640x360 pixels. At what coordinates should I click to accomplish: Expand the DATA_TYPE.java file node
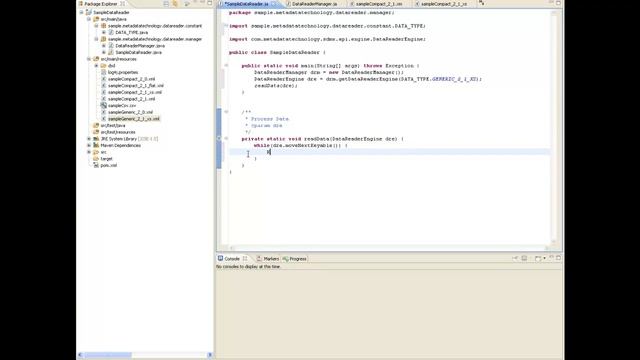click(104, 32)
